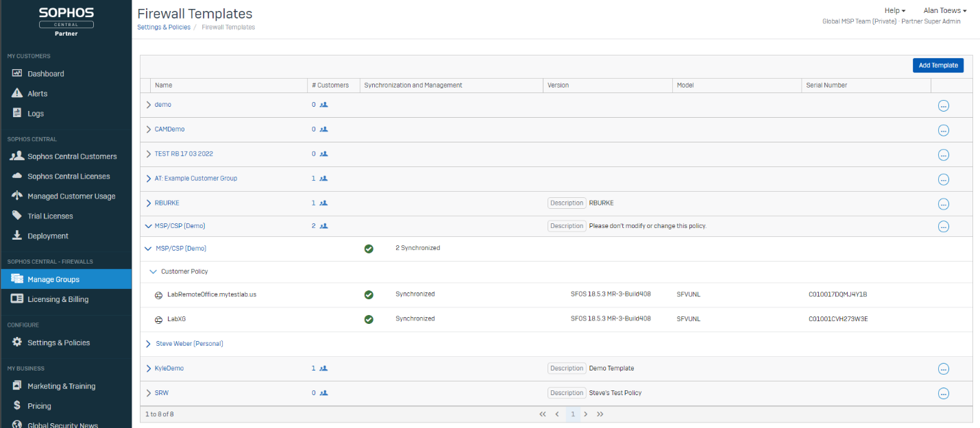Click the Trial Licenses tag icon
The image size is (980, 428).
[17, 216]
